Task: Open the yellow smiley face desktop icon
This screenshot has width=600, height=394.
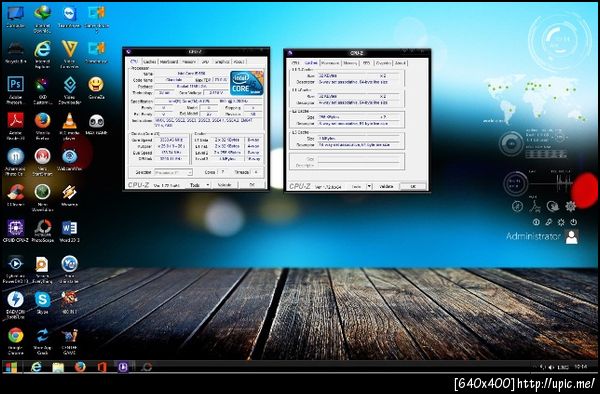Action: [x=96, y=88]
